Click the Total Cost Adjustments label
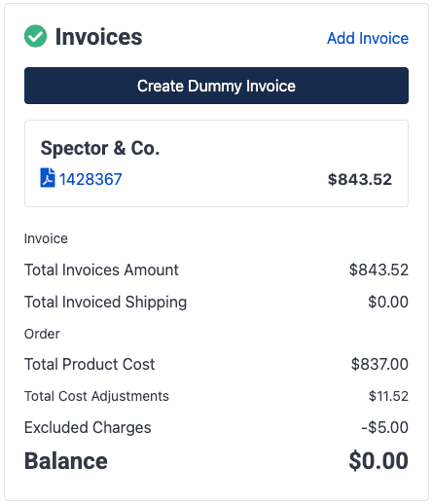432x504 pixels. pyautogui.click(x=96, y=396)
